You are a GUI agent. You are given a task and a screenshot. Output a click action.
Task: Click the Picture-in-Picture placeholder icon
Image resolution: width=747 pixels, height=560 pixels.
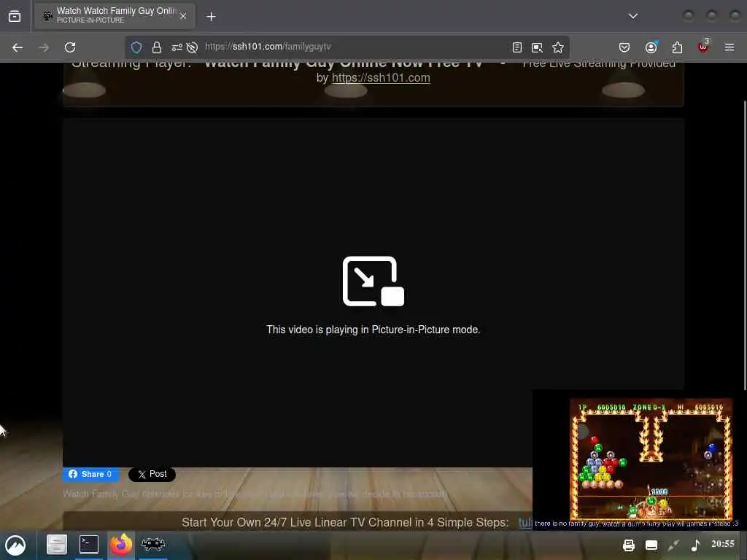tap(373, 281)
